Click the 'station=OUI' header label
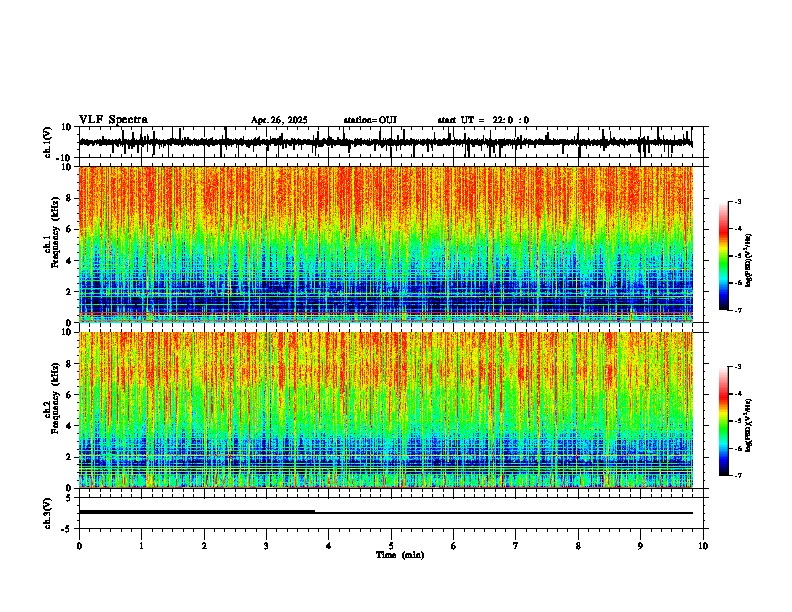Image resolution: width=792 pixels, height=612 pixels. coord(370,120)
